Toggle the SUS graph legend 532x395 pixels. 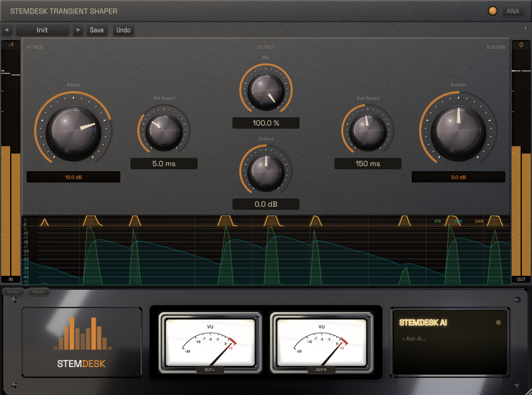pos(459,221)
